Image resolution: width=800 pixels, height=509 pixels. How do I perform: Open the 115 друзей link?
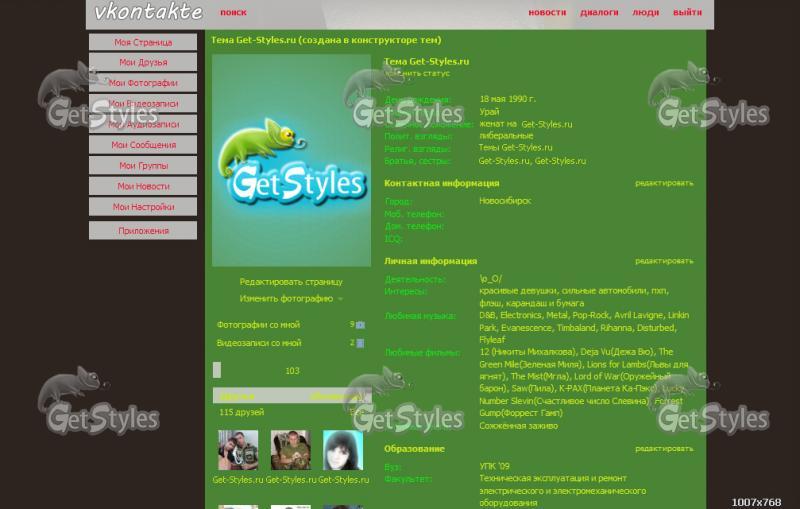click(x=242, y=412)
